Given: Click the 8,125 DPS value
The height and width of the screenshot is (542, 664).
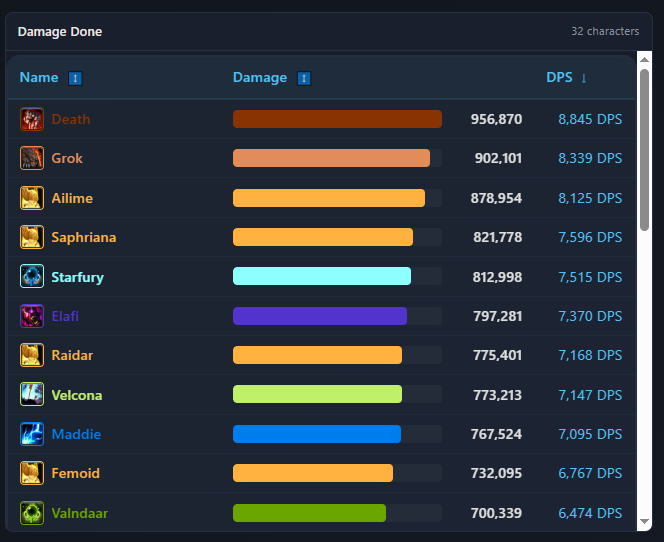Looking at the screenshot, I should point(590,198).
